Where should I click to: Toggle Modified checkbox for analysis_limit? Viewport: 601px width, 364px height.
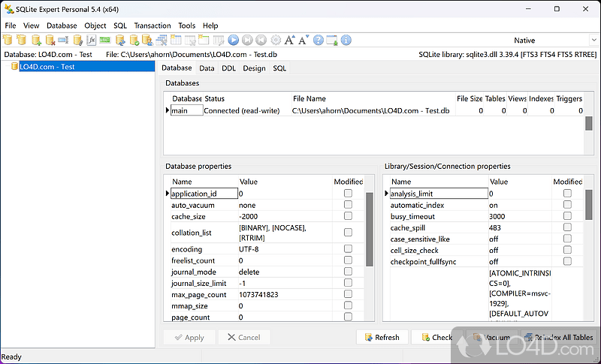567,194
